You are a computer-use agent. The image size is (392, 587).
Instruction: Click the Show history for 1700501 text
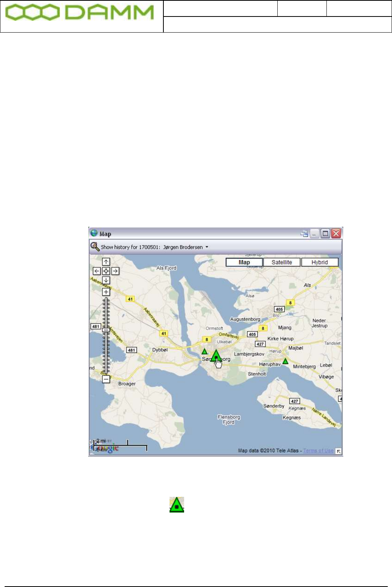(x=130, y=247)
